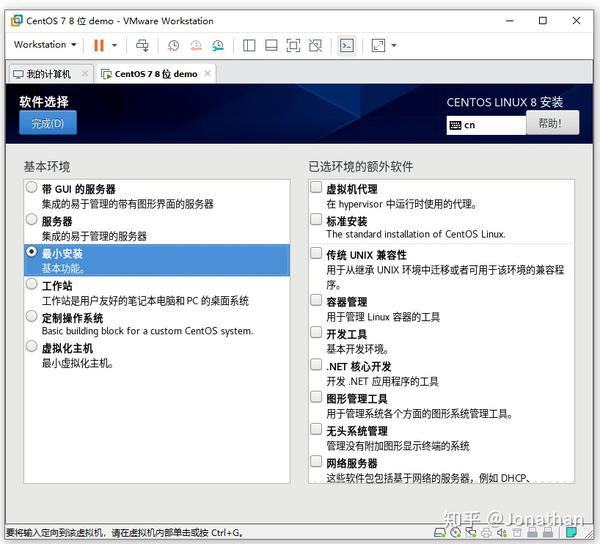Click the printer status icon
This screenshot has width=600, height=544.
486,533
